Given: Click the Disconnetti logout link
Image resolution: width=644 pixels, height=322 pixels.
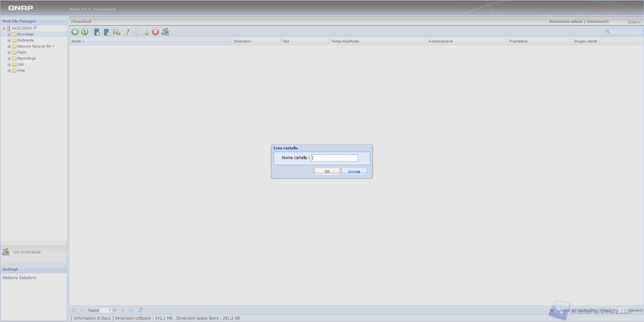Looking at the screenshot, I should pos(597,21).
